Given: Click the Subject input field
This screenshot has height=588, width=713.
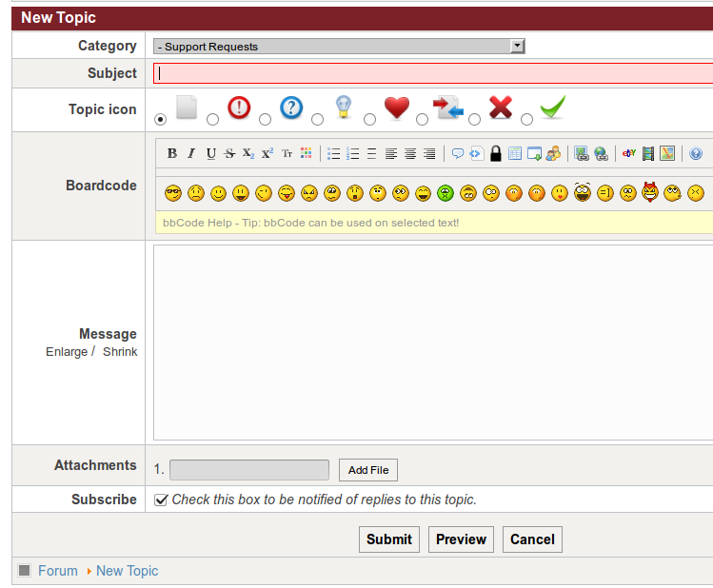Looking at the screenshot, I should (433, 73).
